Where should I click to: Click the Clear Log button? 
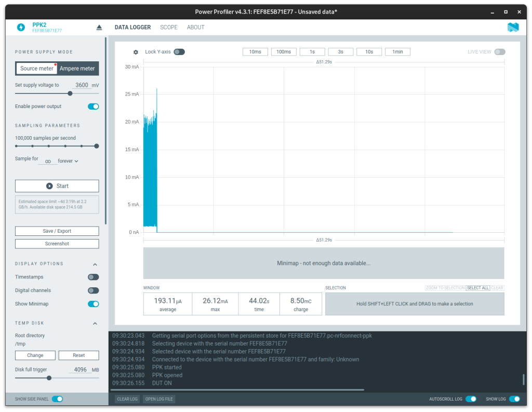click(127, 399)
